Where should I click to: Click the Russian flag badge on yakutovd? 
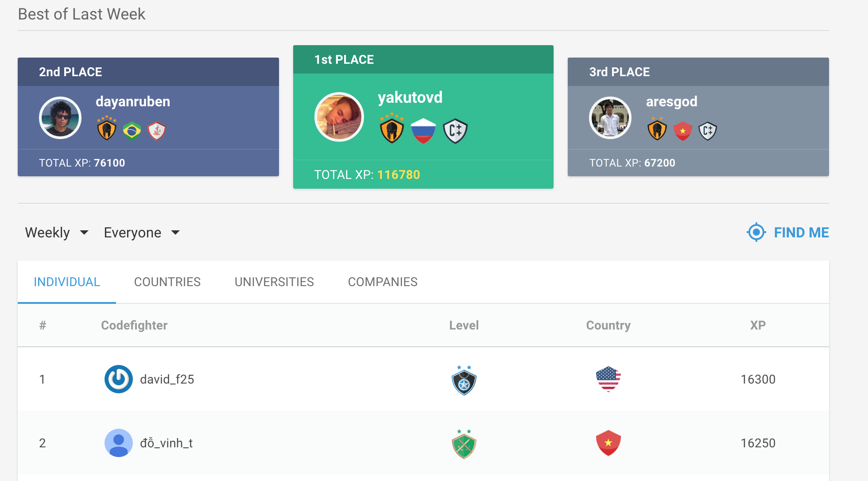point(423,131)
